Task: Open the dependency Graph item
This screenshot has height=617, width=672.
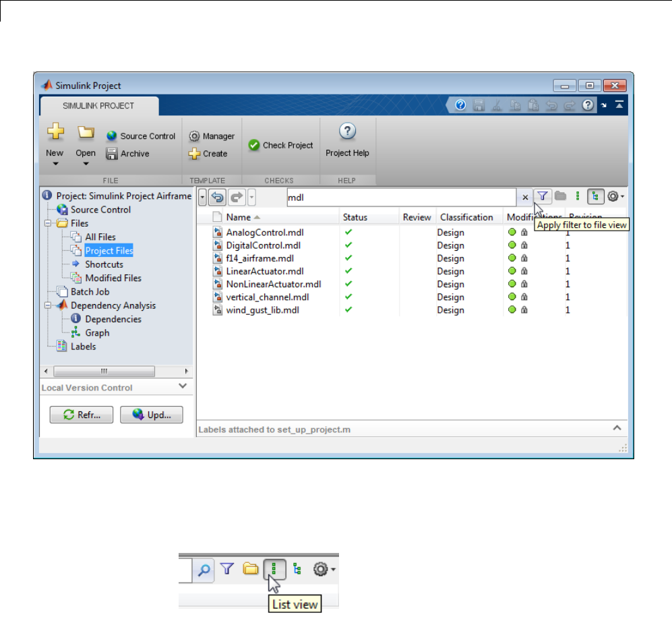Action: [x=97, y=333]
